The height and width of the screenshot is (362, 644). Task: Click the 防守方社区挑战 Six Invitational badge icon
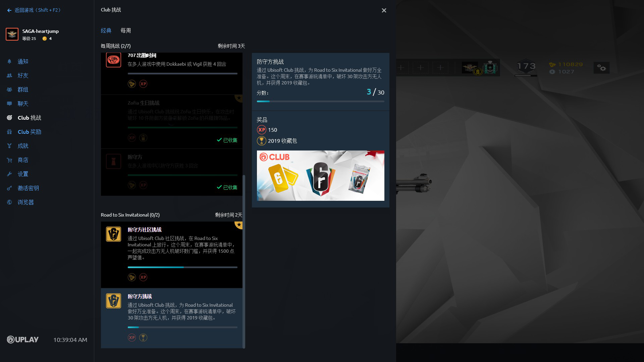point(113,234)
